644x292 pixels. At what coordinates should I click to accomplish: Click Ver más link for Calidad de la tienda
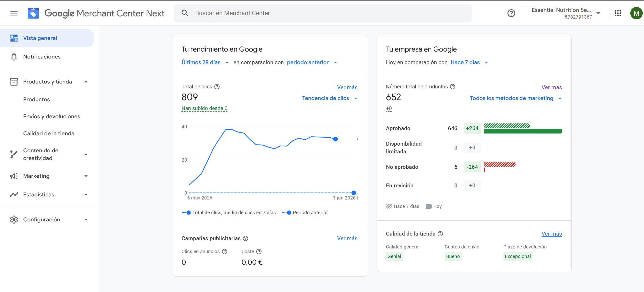click(x=552, y=234)
